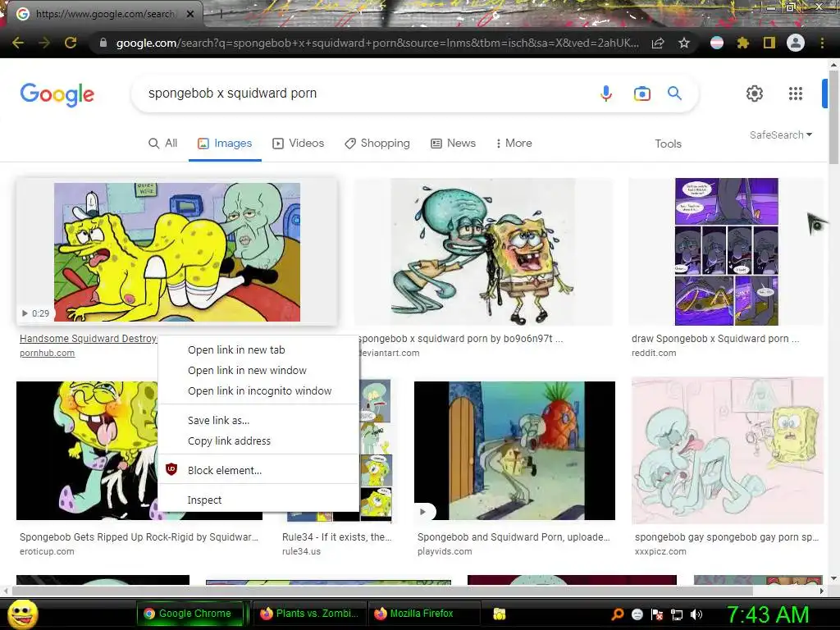
Task: Expand the More search categories menu
Action: pos(514,143)
